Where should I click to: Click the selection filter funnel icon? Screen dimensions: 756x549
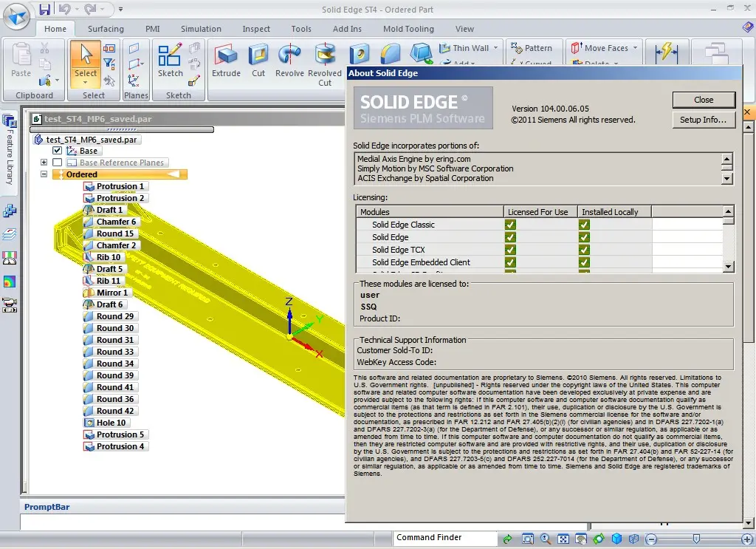point(109,64)
